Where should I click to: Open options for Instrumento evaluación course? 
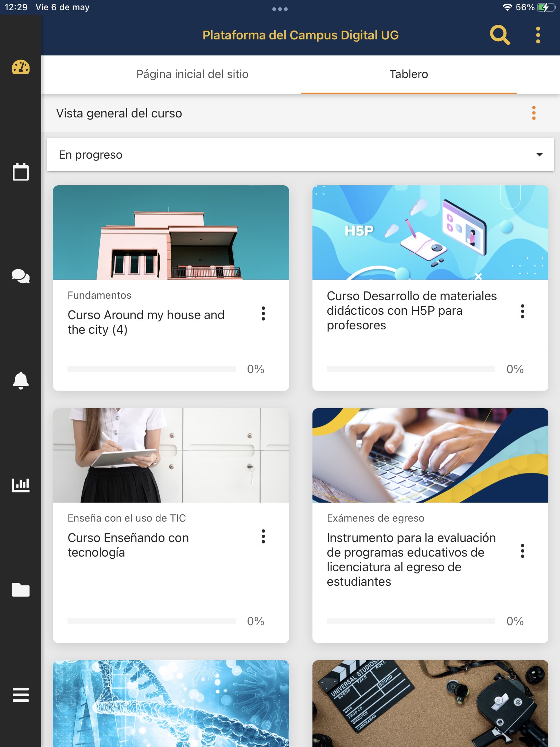[x=522, y=551]
